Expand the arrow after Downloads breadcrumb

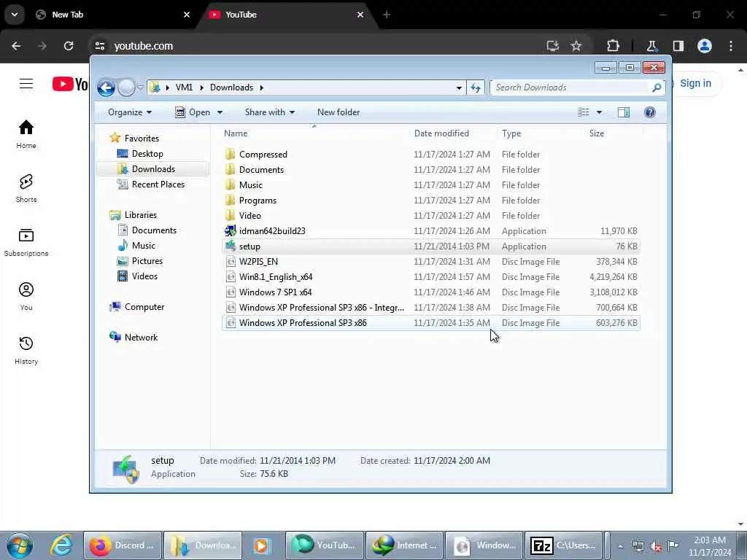[262, 87]
